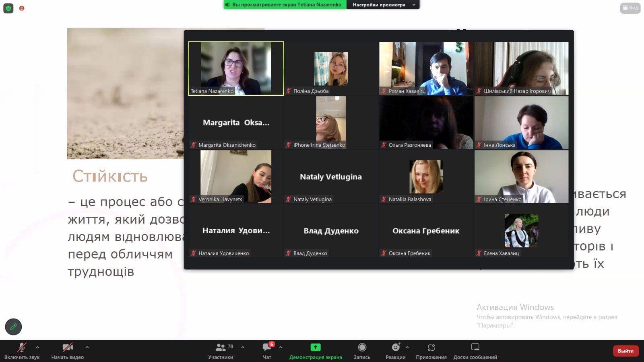Screen dimensions: 644x362
Task: Open Настройки просмотра view options dropdown
Action: coord(383,5)
